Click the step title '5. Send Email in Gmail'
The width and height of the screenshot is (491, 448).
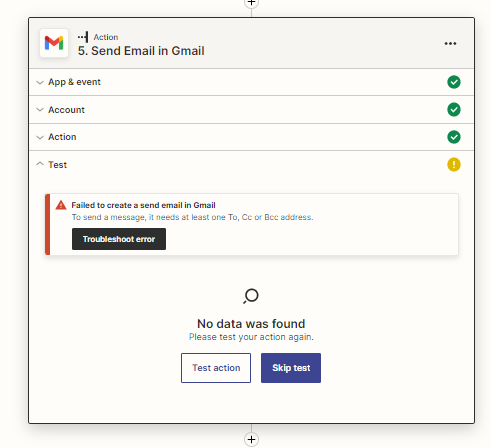click(141, 51)
